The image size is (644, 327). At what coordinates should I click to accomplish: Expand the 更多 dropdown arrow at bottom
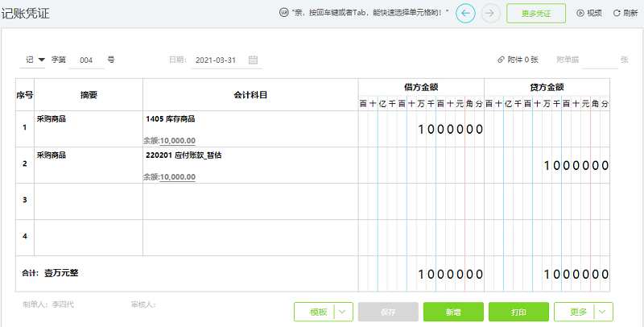pyautogui.click(x=603, y=313)
